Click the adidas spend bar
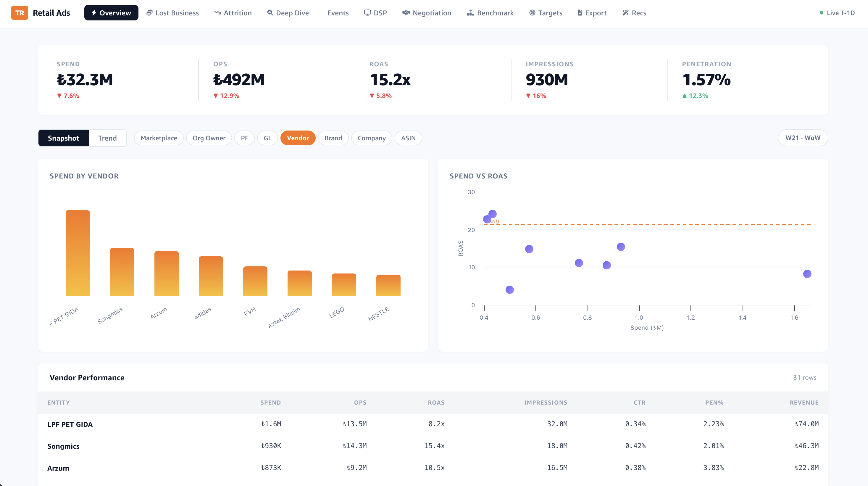Viewport: 868px width, 486px height. click(211, 276)
